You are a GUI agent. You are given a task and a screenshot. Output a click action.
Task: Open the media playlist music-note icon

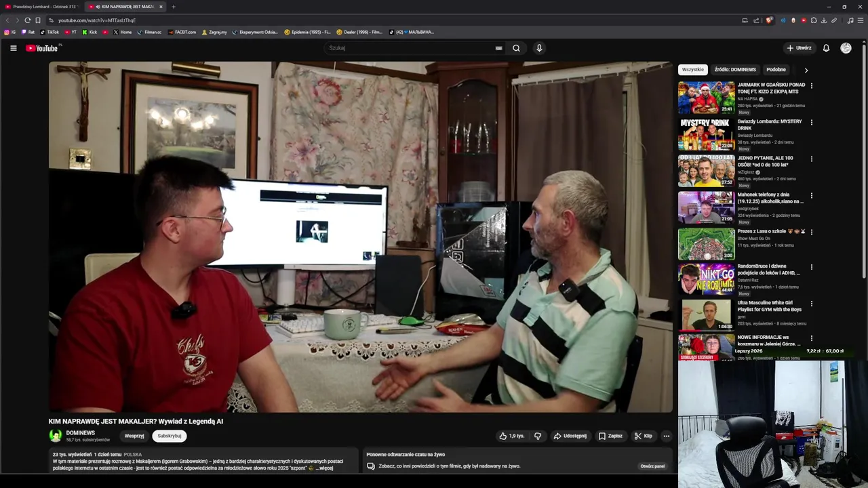pos(850,20)
